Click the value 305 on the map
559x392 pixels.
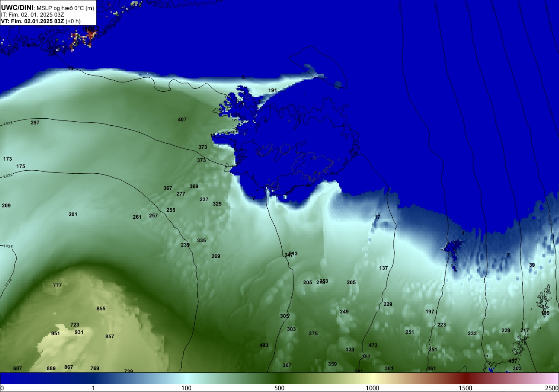[x=284, y=316]
